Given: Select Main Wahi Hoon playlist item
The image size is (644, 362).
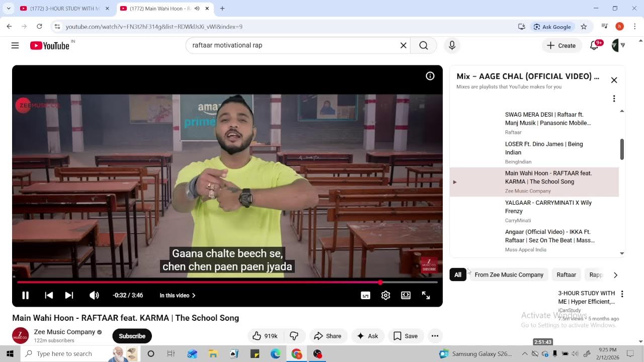Looking at the screenshot, I should pos(534,182).
